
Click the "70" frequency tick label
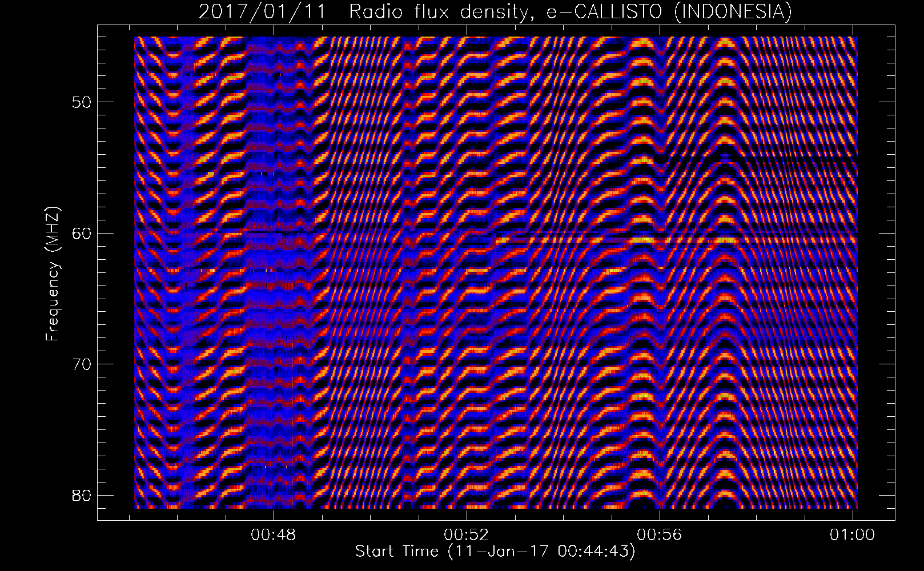[x=82, y=364]
